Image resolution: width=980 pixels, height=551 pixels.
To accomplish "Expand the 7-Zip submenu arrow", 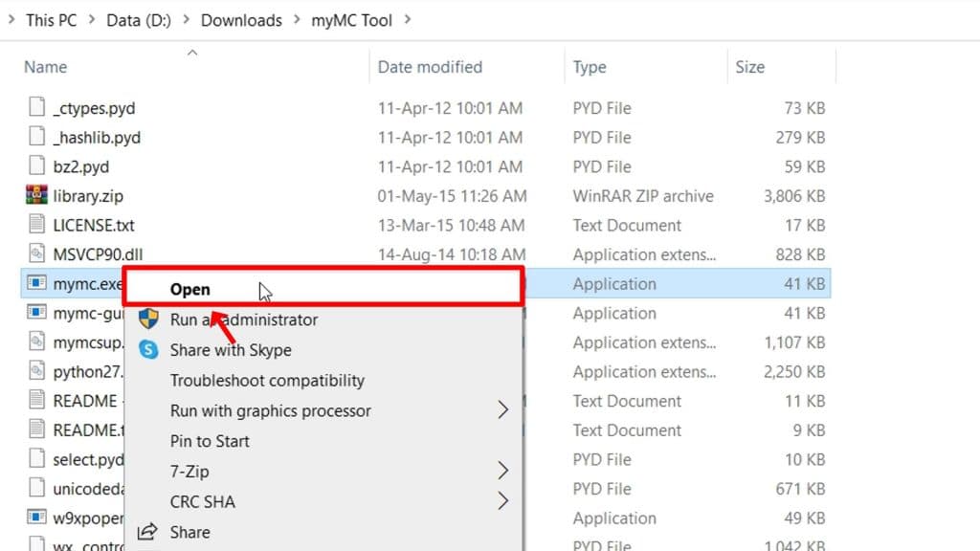I will pyautogui.click(x=504, y=471).
